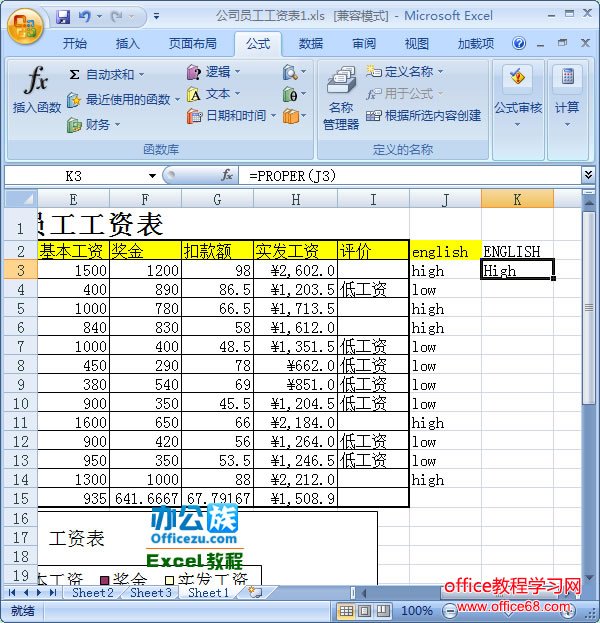Open Name Manager (名称管理器)
Screen dimensions: 600x623
[x=341, y=99]
